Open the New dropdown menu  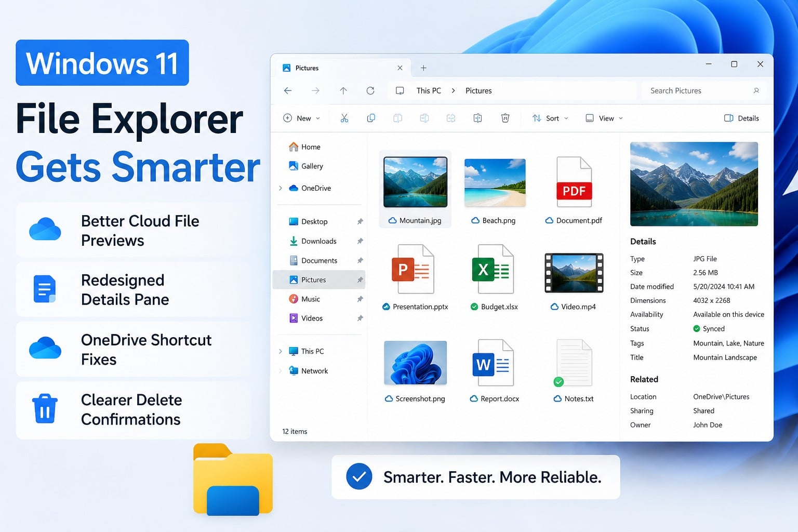point(301,118)
